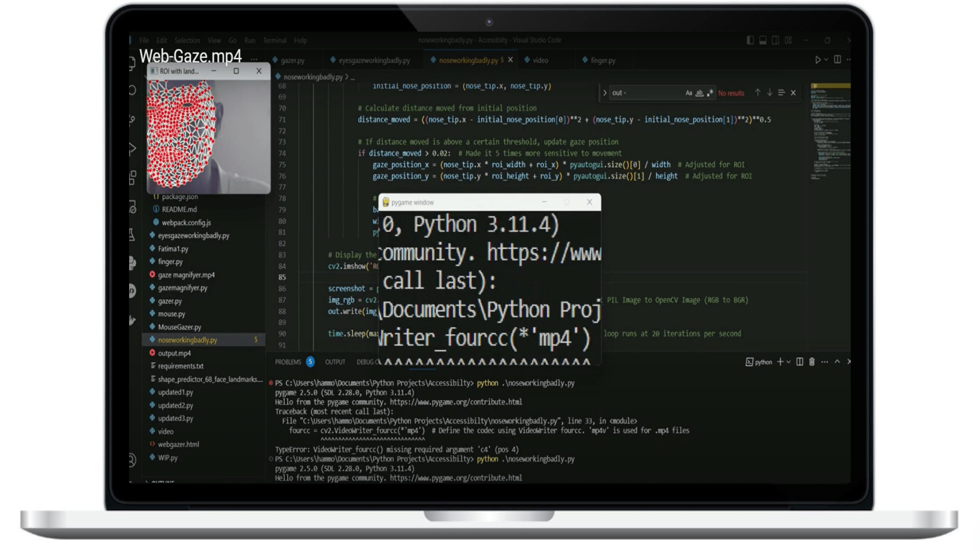Click the kill terminal trash icon
The height and width of the screenshot is (551, 980).
pyautogui.click(x=812, y=362)
